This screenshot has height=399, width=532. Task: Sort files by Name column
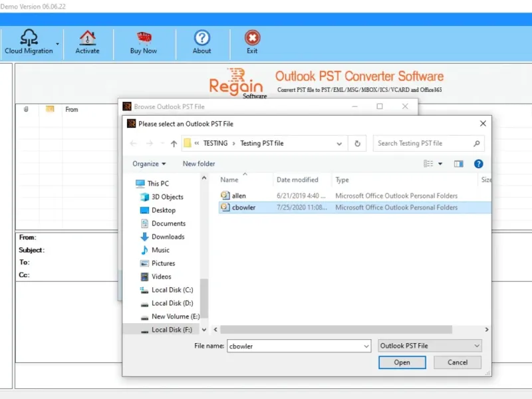[229, 180]
